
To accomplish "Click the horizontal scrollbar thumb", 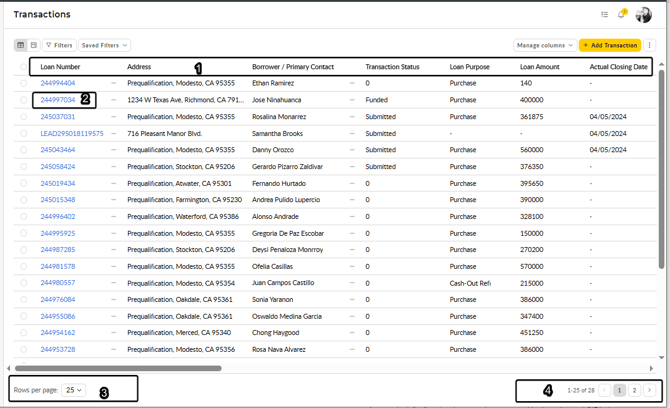I will coord(118,368).
